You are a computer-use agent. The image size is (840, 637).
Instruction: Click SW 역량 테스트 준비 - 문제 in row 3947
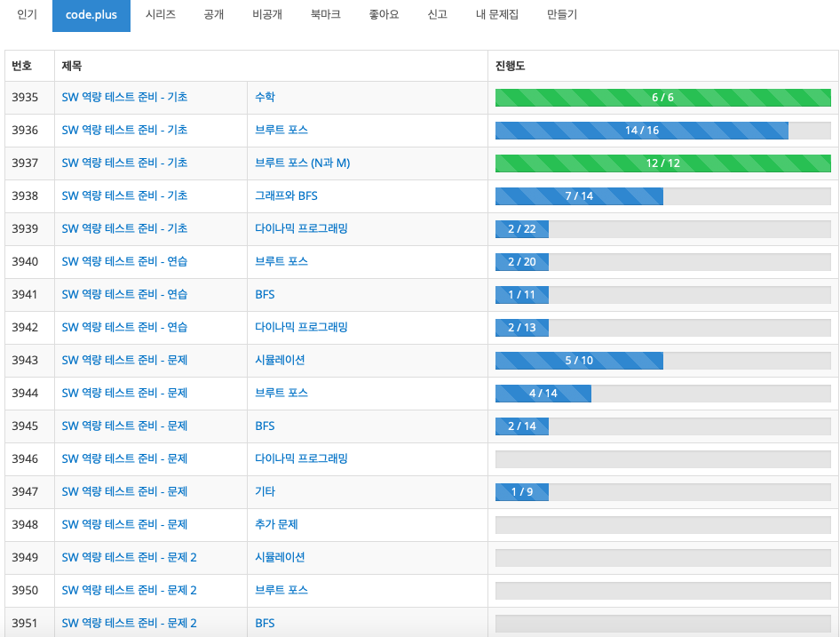(124, 491)
